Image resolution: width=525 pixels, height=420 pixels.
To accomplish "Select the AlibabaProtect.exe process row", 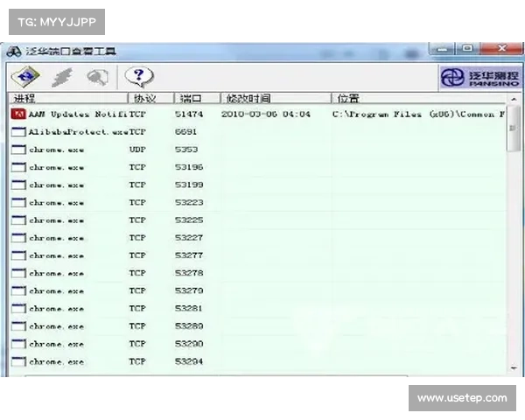I will tap(258, 131).
